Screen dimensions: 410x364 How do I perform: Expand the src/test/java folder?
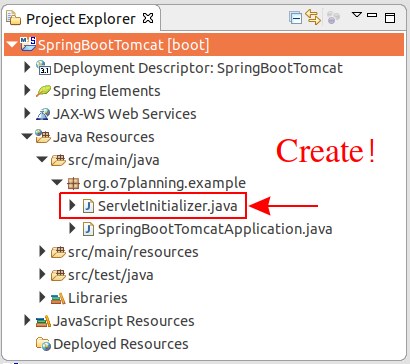pyautogui.click(x=42, y=275)
